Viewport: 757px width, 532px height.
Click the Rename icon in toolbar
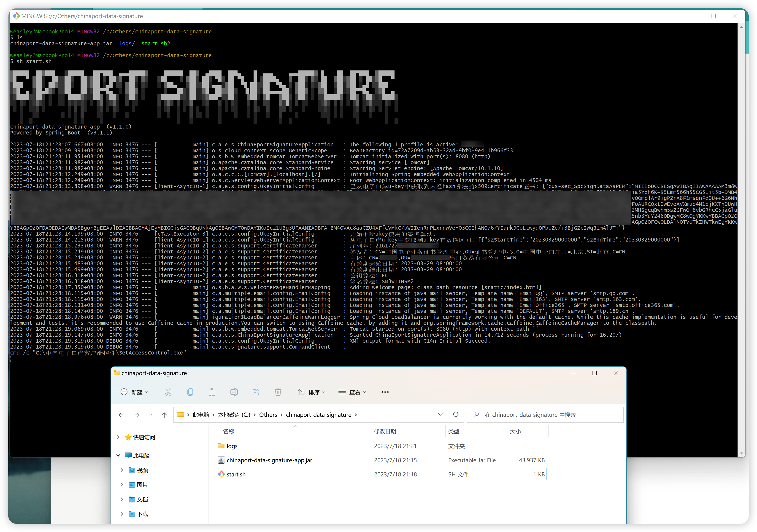[x=234, y=392]
